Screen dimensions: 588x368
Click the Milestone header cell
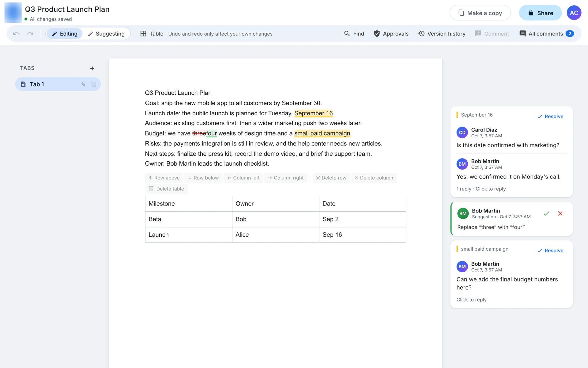coord(189,204)
